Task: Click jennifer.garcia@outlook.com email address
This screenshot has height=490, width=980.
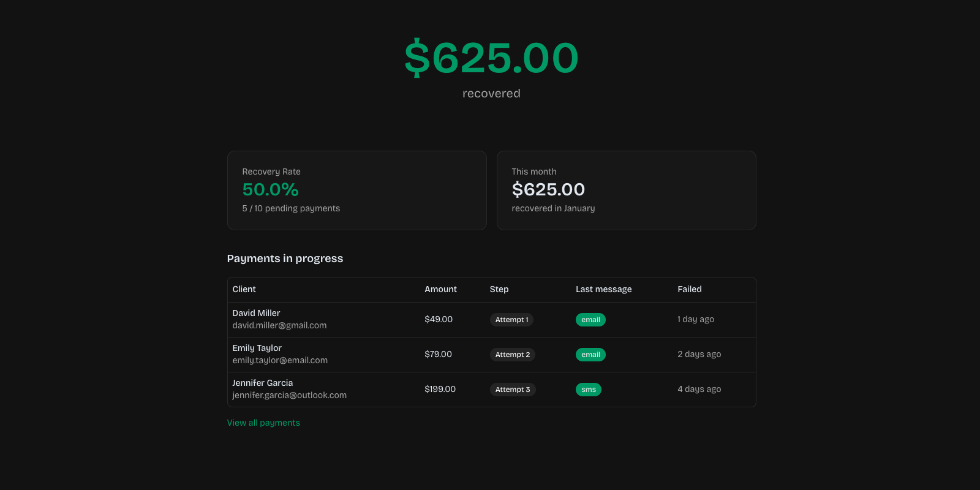Action: point(290,395)
